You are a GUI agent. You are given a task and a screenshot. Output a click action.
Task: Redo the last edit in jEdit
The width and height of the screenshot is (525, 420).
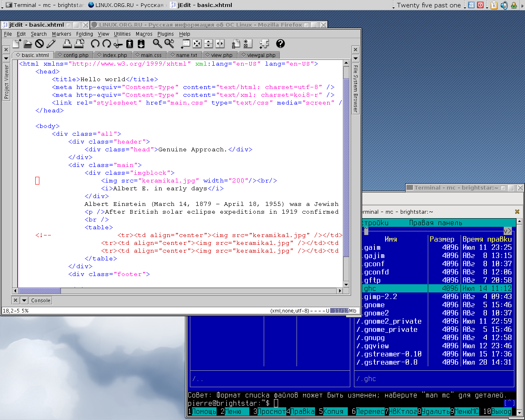(x=107, y=43)
